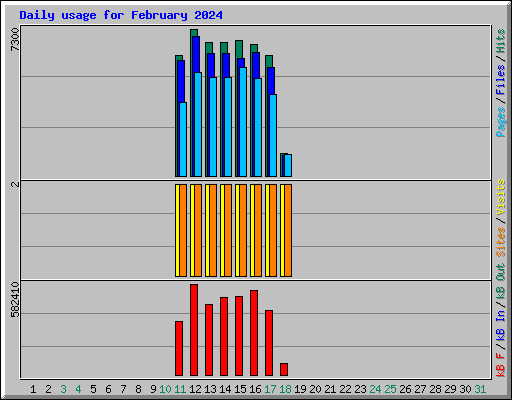Click the red kB bar for day 11
This screenshot has height=400, width=512.
point(179,348)
